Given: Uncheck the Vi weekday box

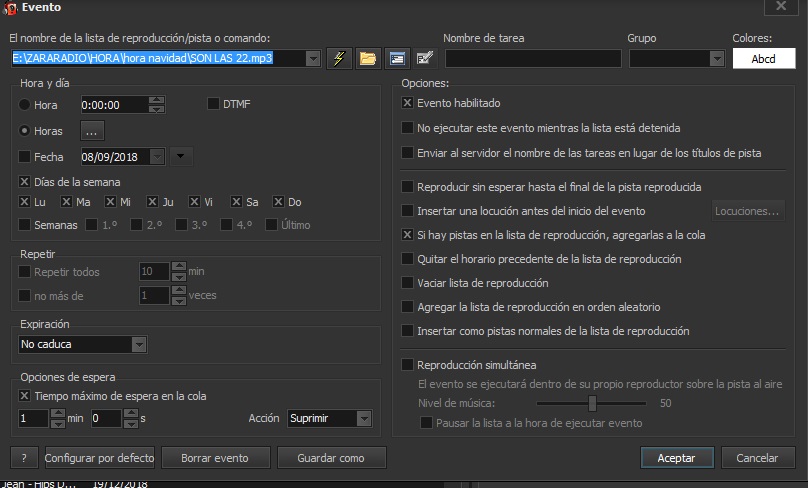Looking at the screenshot, I should (x=194, y=201).
